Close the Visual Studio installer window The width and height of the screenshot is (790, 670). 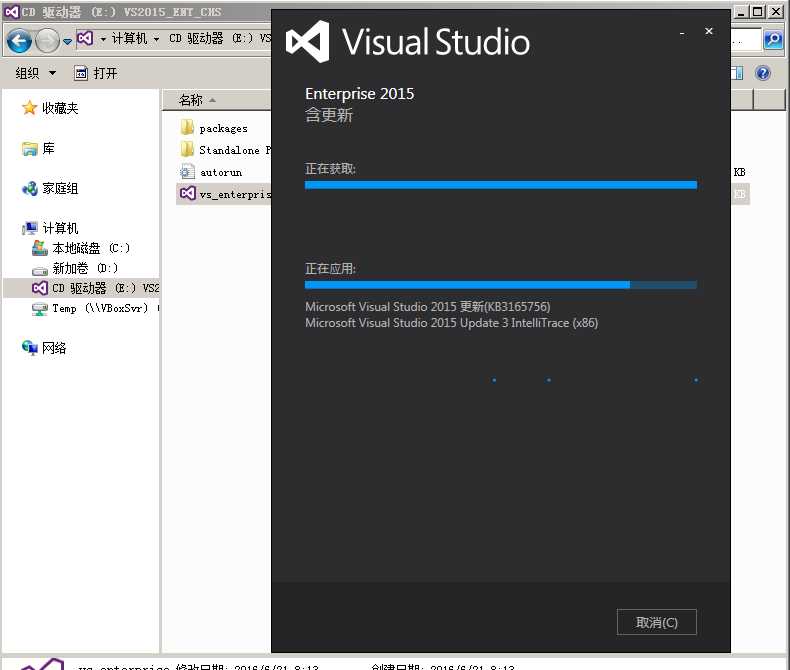(708, 31)
